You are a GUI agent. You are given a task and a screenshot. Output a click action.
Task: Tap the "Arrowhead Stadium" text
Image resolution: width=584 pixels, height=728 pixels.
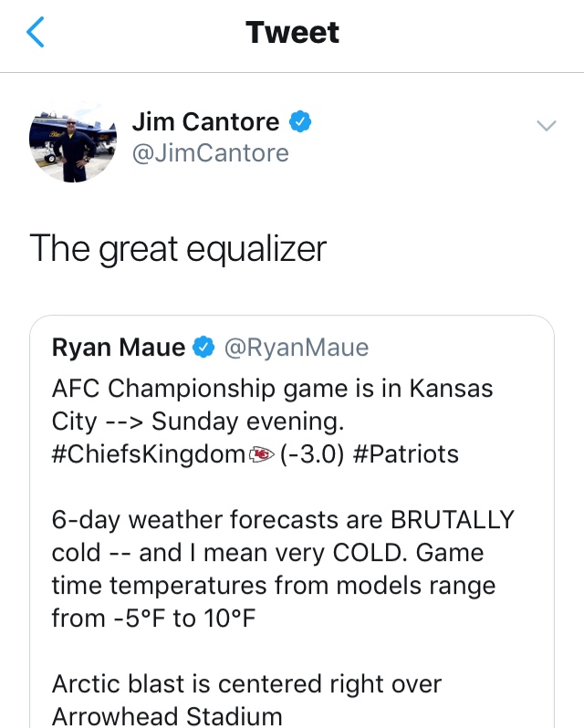coord(167,715)
